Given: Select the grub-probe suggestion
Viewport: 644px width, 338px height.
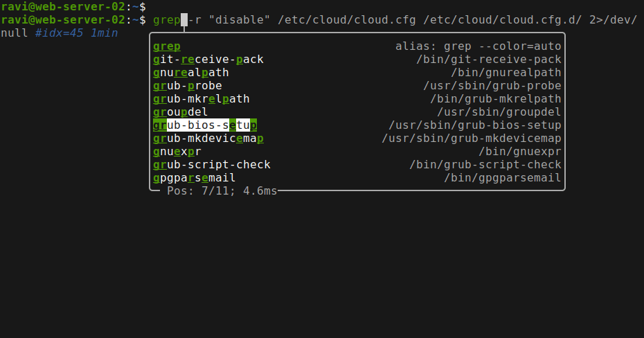Looking at the screenshot, I should [x=357, y=86].
